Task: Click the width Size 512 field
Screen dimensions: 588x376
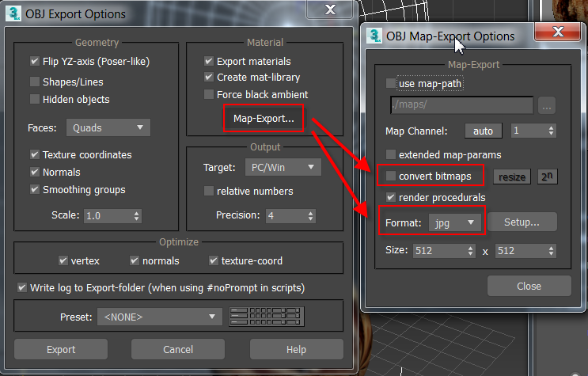Action: pos(444,250)
